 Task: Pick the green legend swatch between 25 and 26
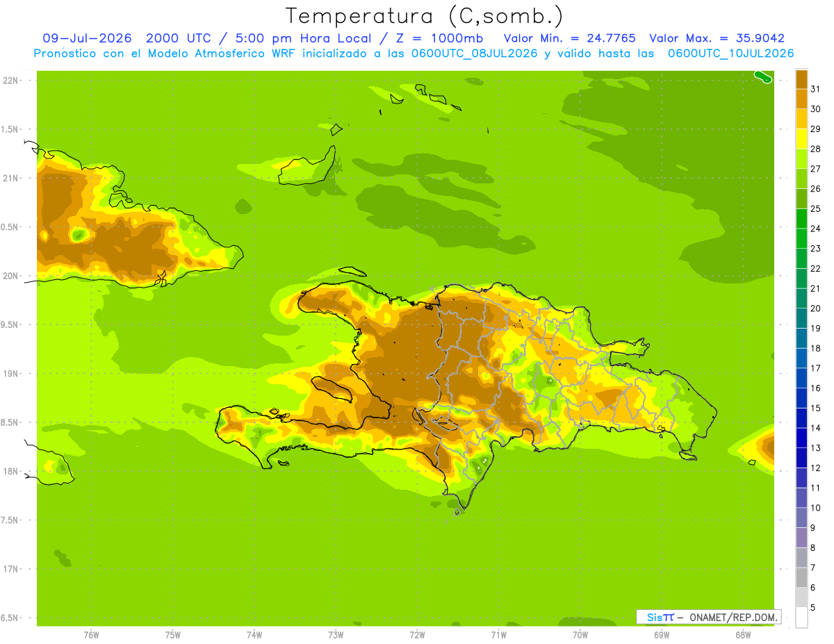pyautogui.click(x=801, y=199)
